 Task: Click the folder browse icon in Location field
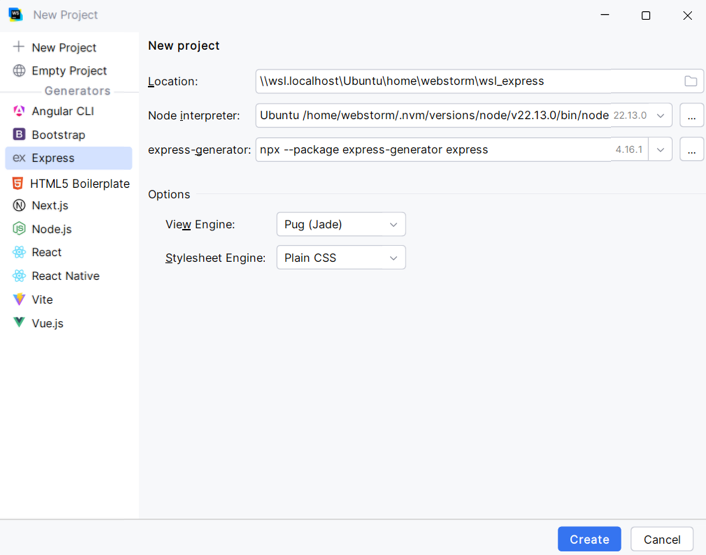point(690,81)
